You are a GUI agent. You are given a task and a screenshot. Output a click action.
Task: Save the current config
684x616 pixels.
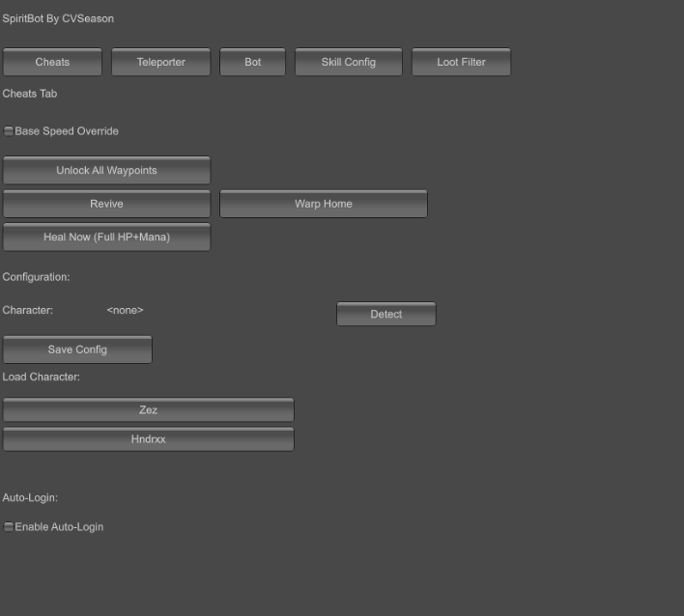pyautogui.click(x=77, y=350)
